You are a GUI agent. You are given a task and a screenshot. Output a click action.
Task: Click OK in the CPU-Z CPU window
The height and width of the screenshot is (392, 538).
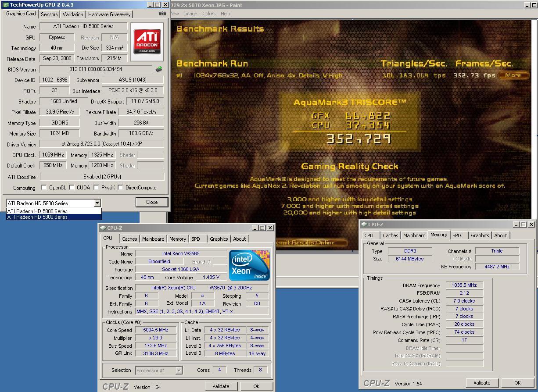point(256,386)
